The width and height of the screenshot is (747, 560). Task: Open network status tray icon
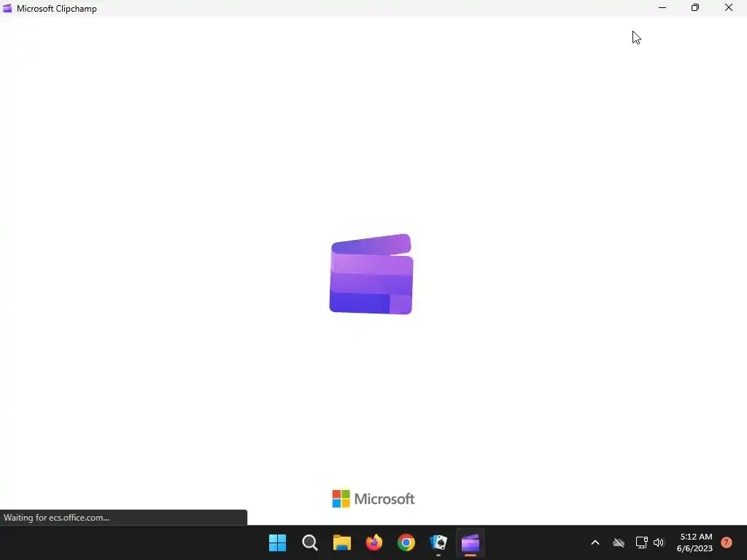coord(641,542)
